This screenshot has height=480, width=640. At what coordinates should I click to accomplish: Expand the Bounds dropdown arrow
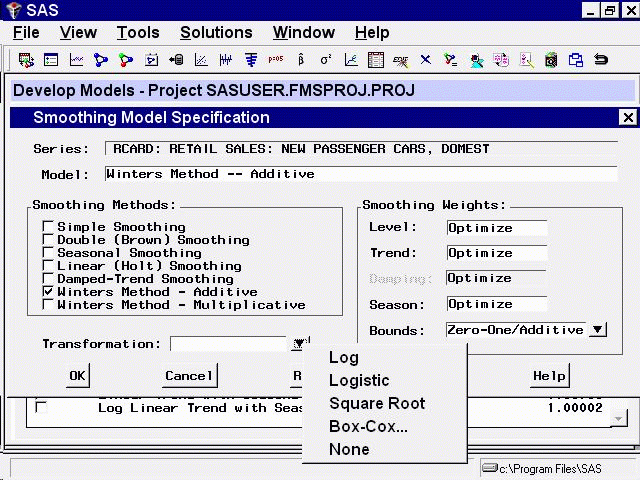pyautogui.click(x=598, y=329)
